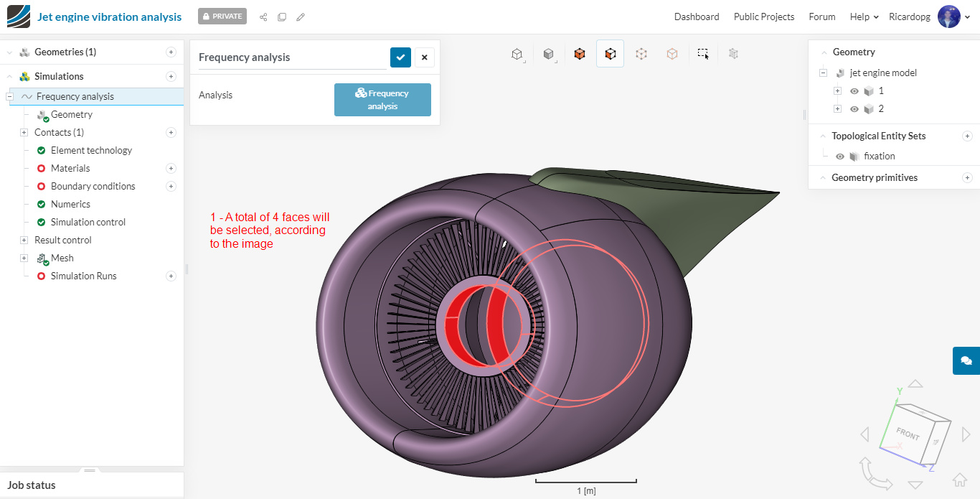Click the PRIVATE badge button
Screen dimensions: 980x499
point(222,16)
